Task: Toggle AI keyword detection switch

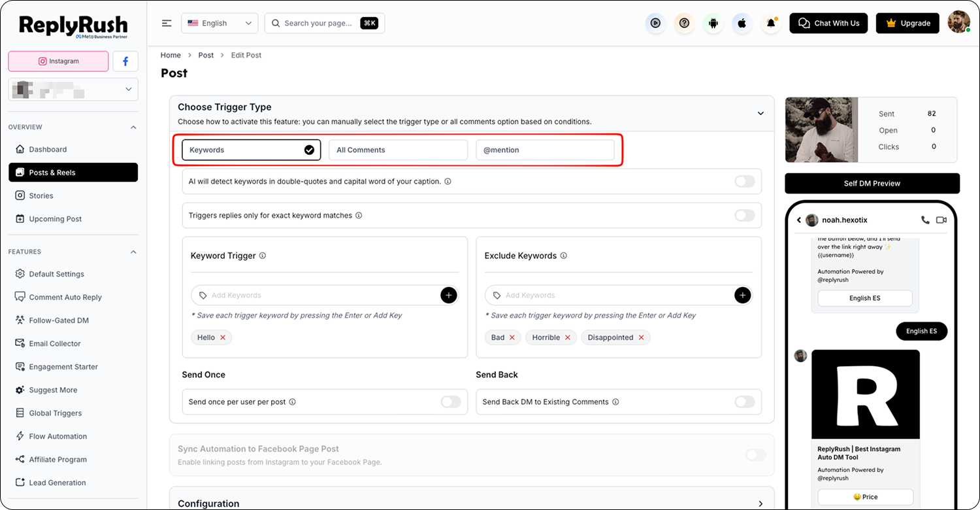Action: pos(745,181)
